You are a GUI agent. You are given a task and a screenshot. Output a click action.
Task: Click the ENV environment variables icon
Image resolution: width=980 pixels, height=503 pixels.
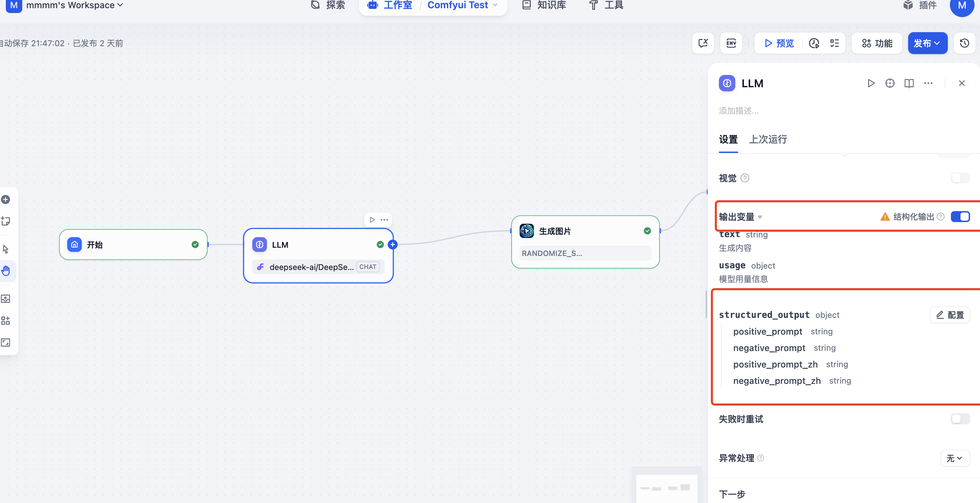(x=731, y=43)
